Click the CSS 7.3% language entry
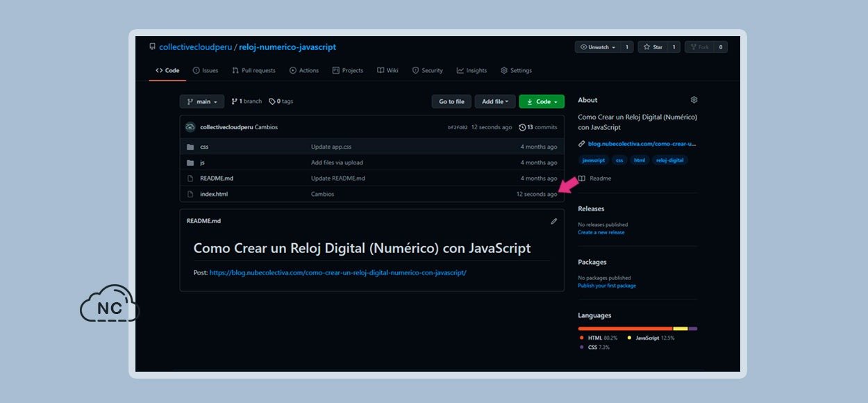The image size is (868, 403). click(x=594, y=347)
